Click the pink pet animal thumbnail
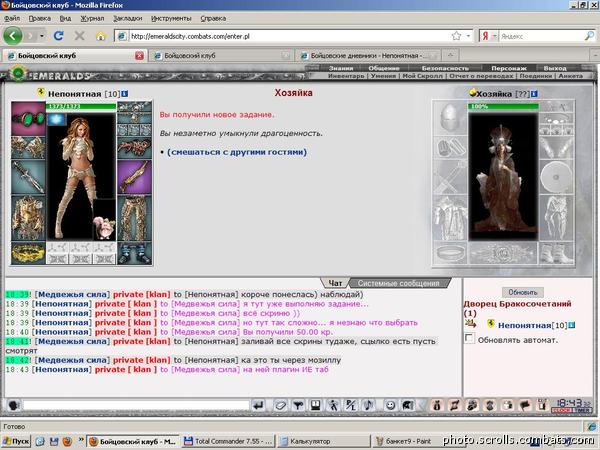The height and width of the screenshot is (450, 600). click(x=104, y=227)
